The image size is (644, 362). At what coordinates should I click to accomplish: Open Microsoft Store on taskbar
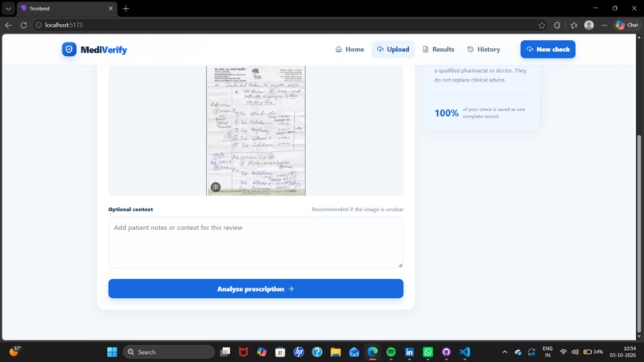[x=280, y=352]
